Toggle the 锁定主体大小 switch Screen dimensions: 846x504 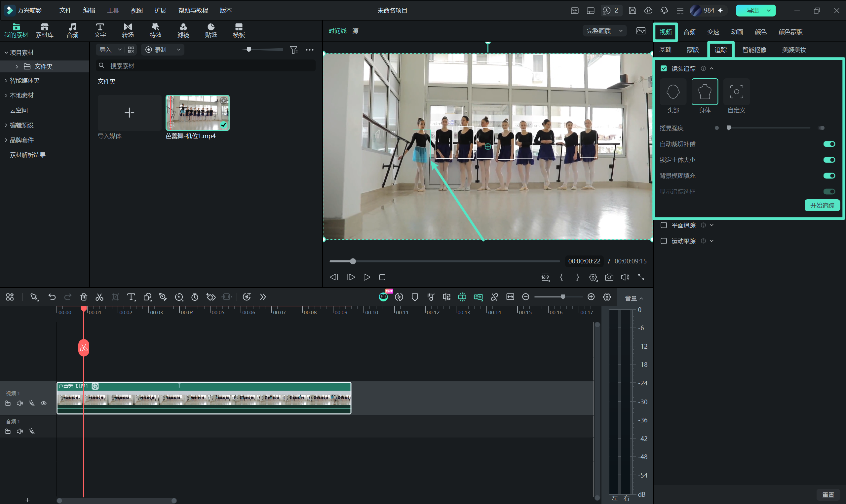[829, 160]
